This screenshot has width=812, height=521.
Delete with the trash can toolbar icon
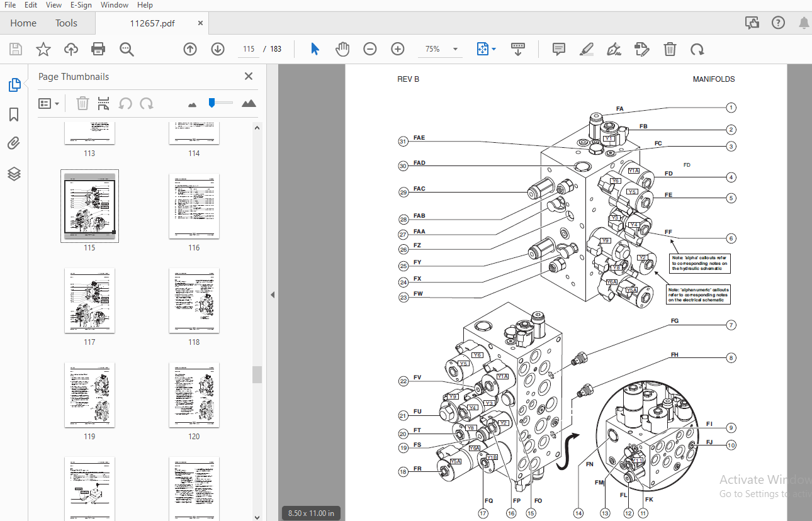tap(670, 49)
